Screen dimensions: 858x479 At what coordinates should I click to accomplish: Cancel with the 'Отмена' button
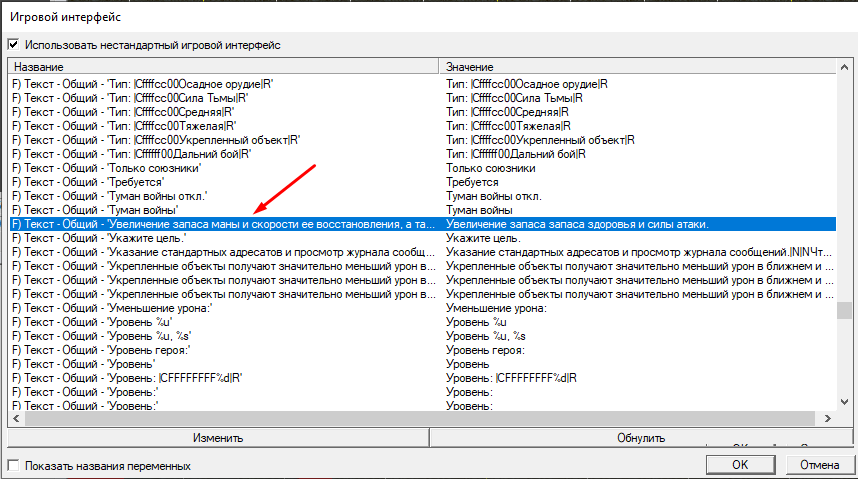[x=820, y=465]
